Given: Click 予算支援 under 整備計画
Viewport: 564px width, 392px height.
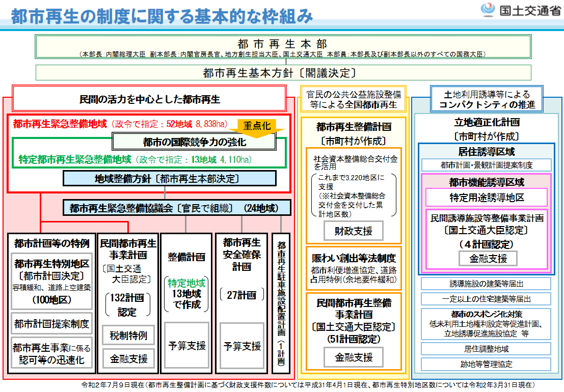Looking at the screenshot, I should point(186,346).
